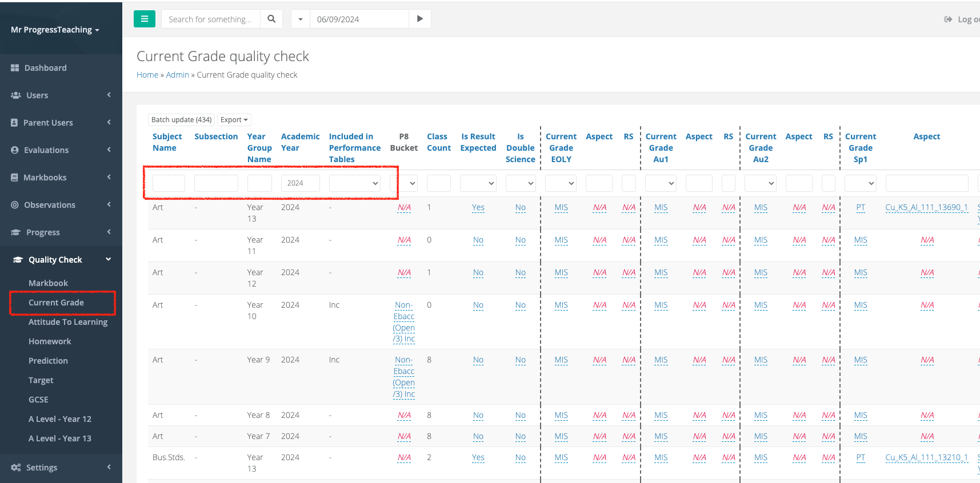Click the Evaluations icon
The image size is (980, 483).
(x=15, y=150)
